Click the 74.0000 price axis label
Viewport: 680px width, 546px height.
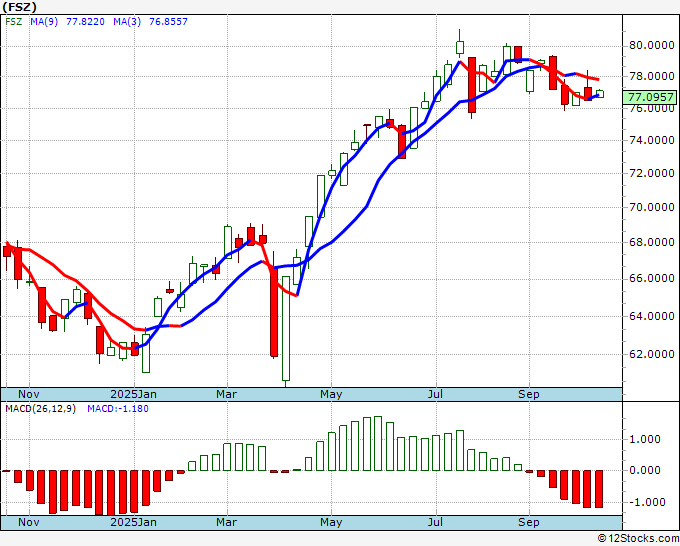[652, 141]
